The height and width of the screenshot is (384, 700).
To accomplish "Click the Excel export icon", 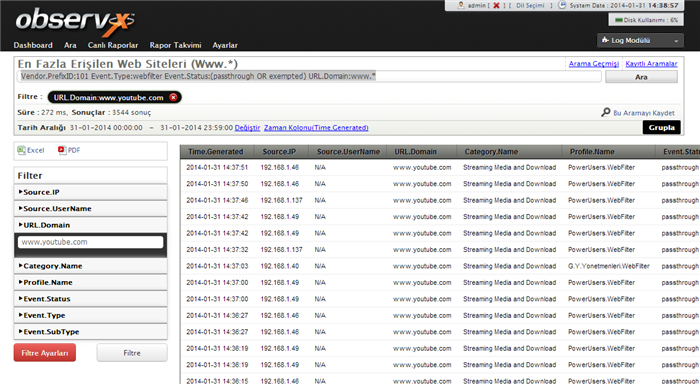I will tap(21, 150).
